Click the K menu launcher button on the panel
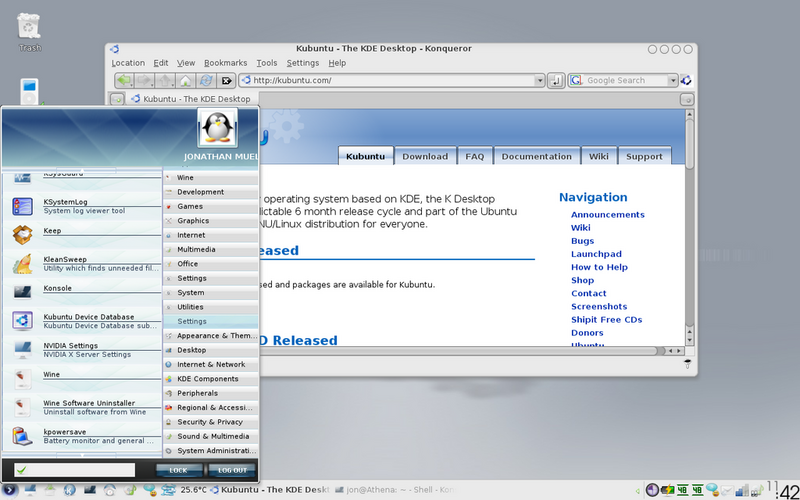 point(10,491)
